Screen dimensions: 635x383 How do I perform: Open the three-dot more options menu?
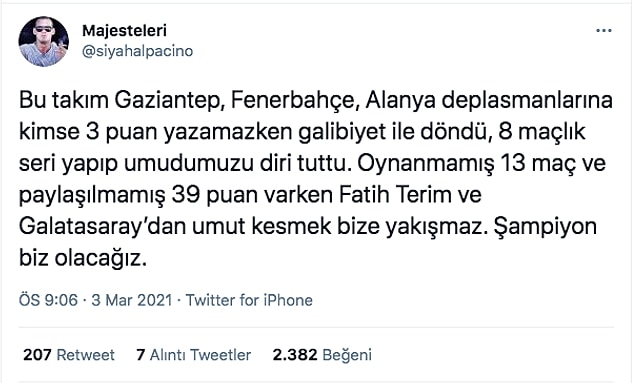[604, 31]
